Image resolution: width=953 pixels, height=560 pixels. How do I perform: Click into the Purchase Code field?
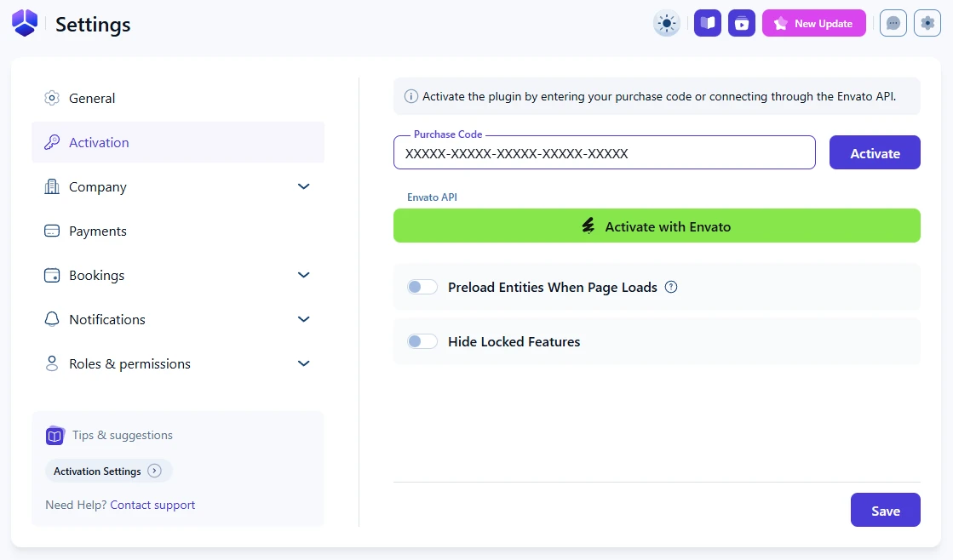(604, 154)
